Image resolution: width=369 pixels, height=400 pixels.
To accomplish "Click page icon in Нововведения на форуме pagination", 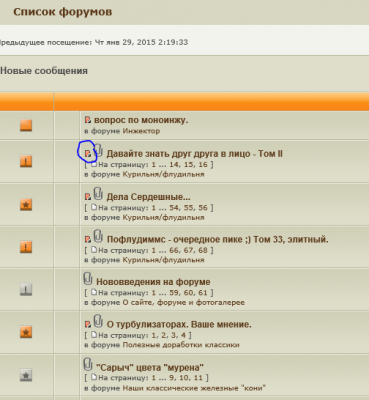I will pos(94,292).
